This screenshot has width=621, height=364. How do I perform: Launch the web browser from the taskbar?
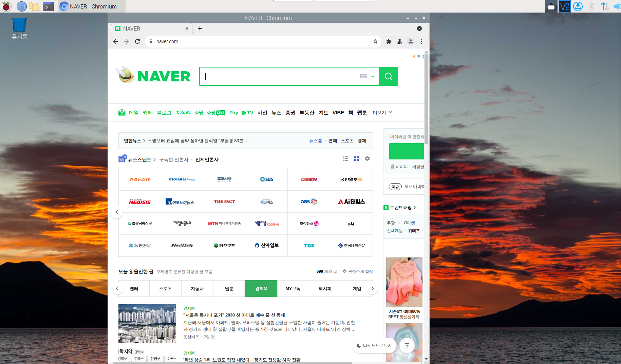(x=21, y=6)
